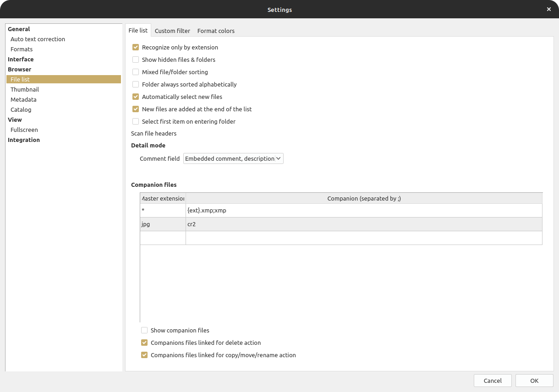Open the Format colors tab
The height and width of the screenshot is (392, 559).
pyautogui.click(x=216, y=31)
